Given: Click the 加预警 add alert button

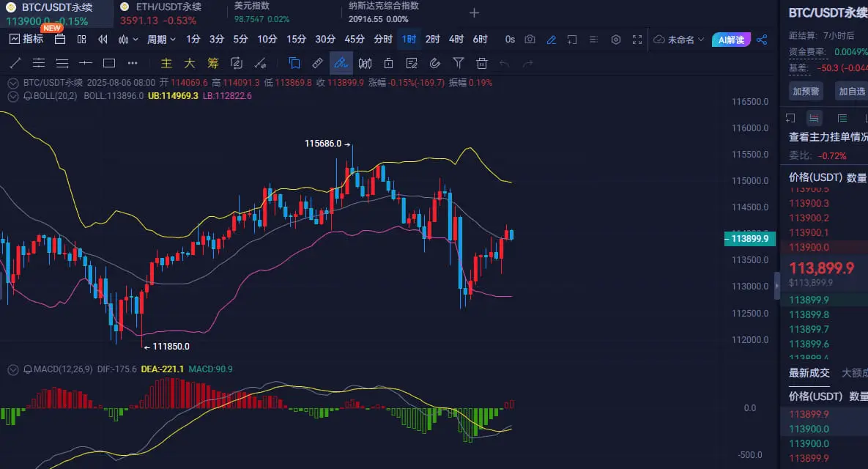Looking at the screenshot, I should pos(806,92).
